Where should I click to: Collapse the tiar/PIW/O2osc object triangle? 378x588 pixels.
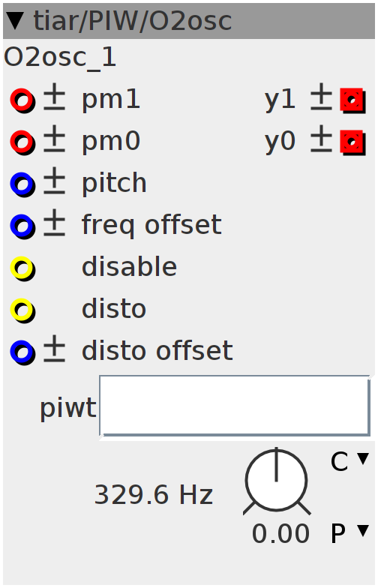pyautogui.click(x=16, y=21)
